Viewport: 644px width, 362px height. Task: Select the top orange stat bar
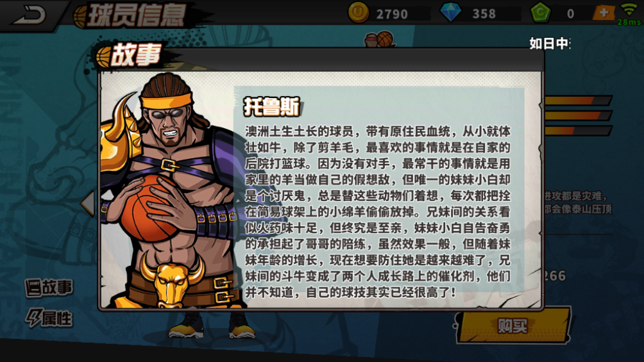577,101
